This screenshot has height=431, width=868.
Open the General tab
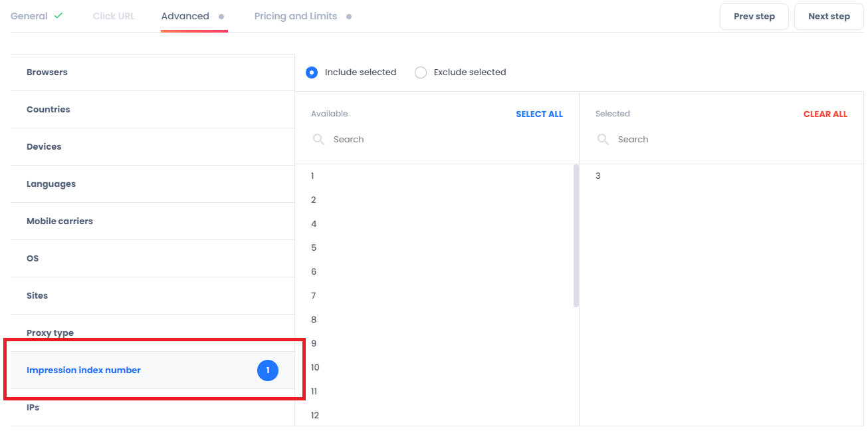tap(29, 16)
